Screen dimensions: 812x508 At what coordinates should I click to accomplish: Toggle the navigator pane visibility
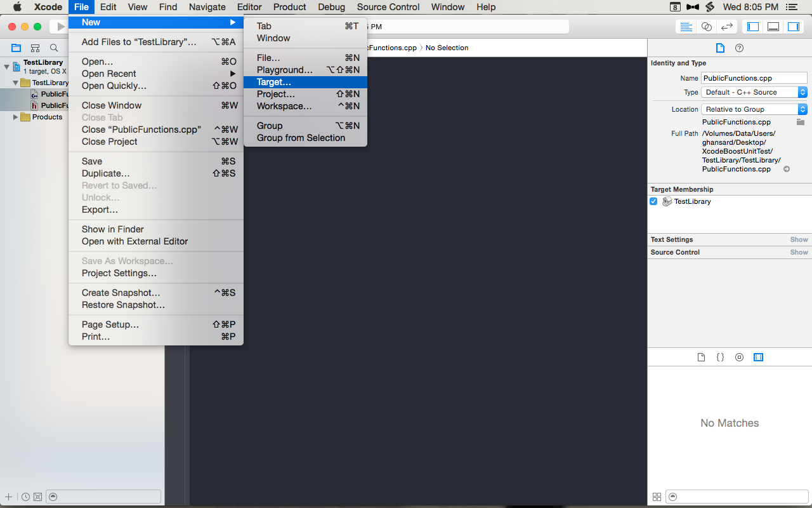[x=753, y=27]
